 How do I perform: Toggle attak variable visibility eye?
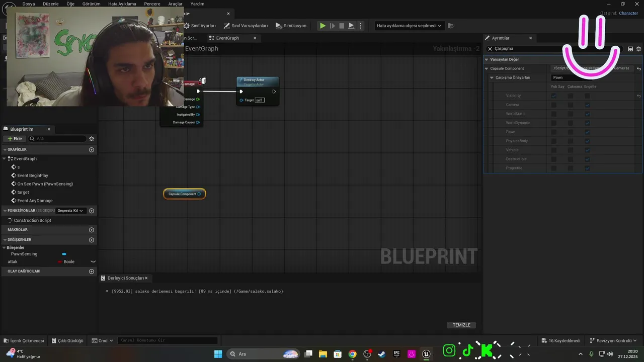click(x=93, y=262)
